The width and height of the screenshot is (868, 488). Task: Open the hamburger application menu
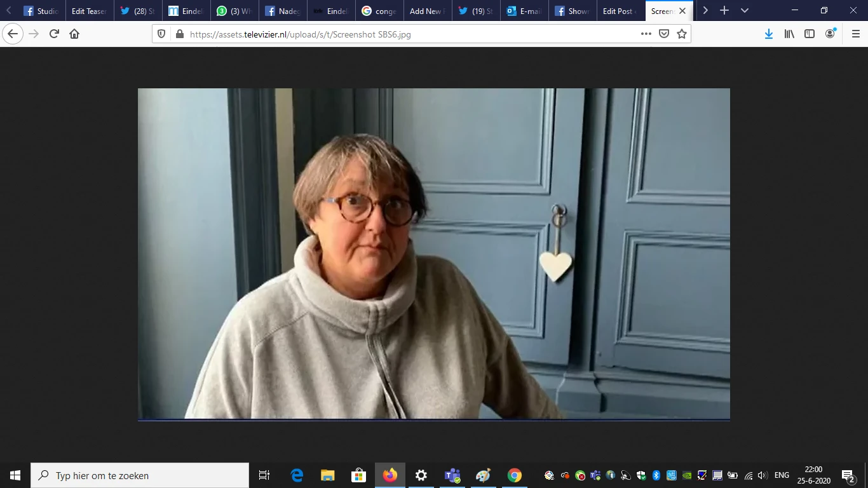pyautogui.click(x=855, y=34)
